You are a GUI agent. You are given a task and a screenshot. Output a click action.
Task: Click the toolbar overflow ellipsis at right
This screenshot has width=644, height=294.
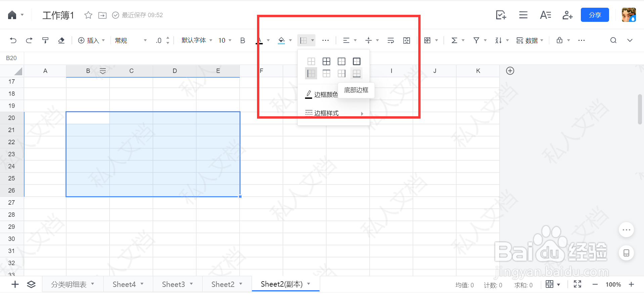tap(582, 40)
